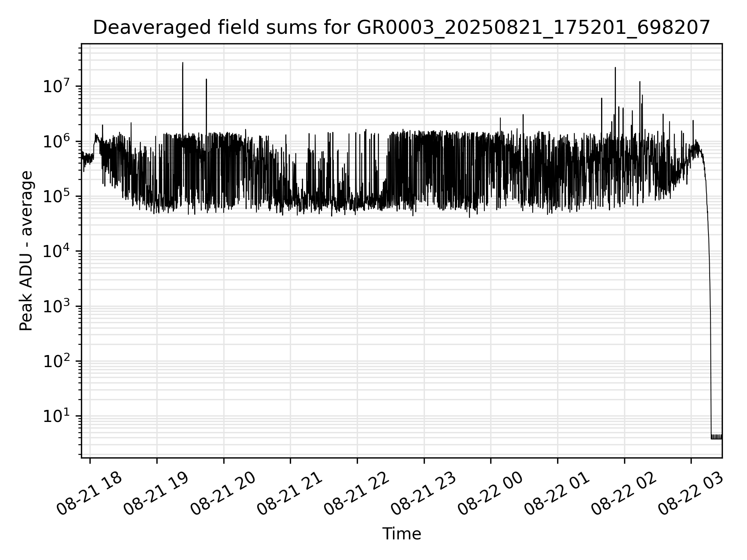Click the x tick label '08-22 02'

[x=624, y=494]
